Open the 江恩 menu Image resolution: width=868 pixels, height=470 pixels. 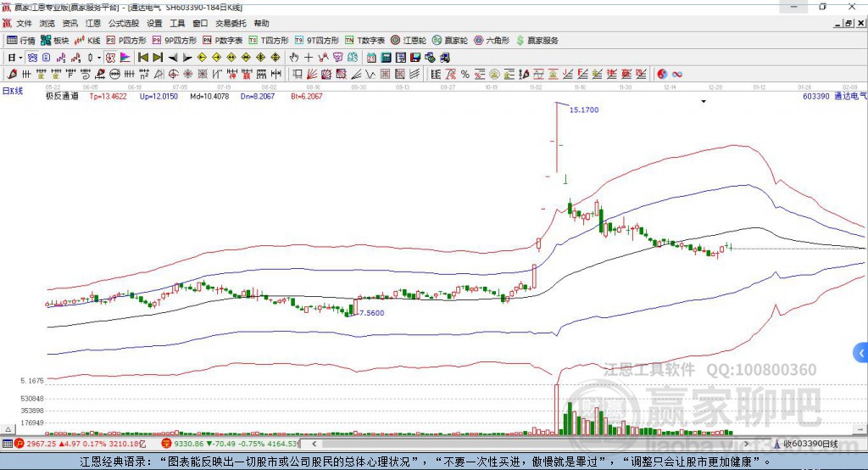(93, 23)
